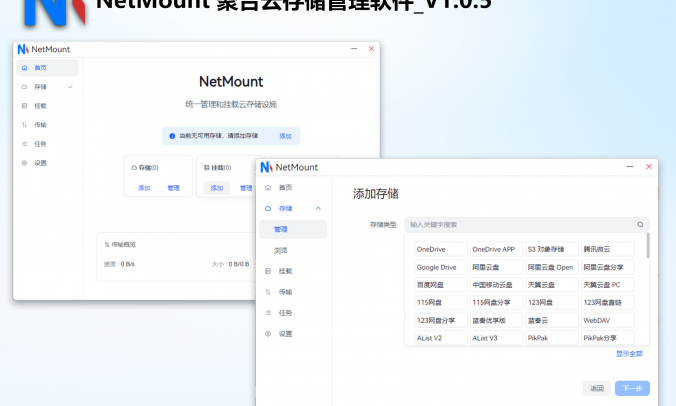Click 添加存储 page heading

376,194
